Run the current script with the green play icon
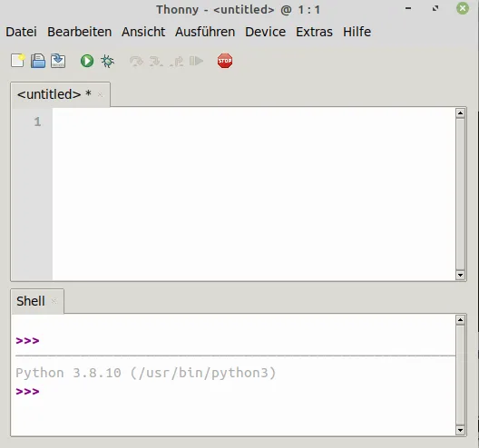 pyautogui.click(x=87, y=61)
